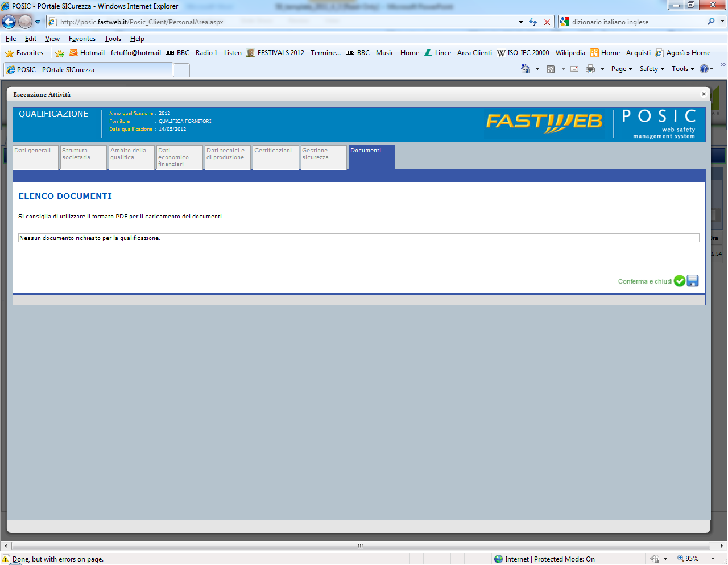
Task: Click the red Stop loading icon
Action: (x=547, y=22)
